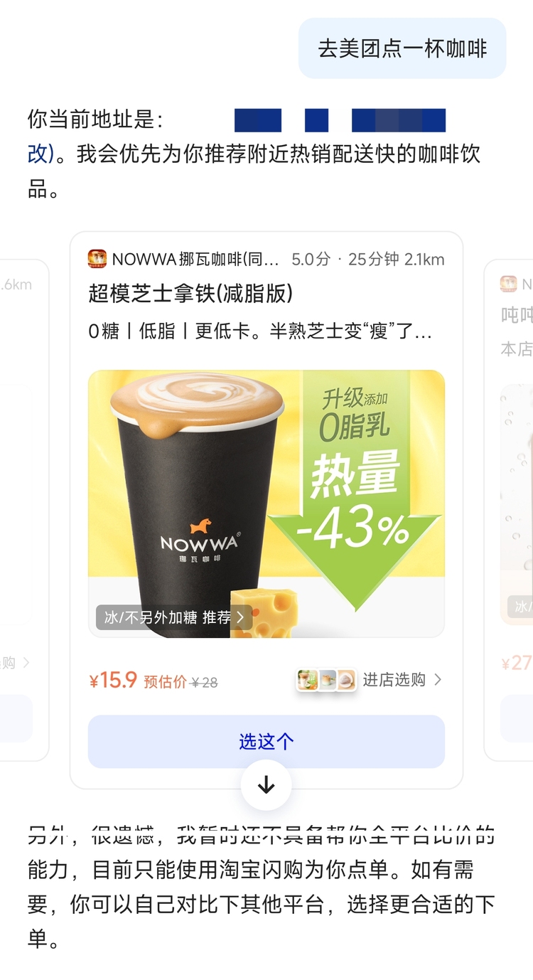The width and height of the screenshot is (533, 980).
Task: Tap the scroll-down arrow button
Action: coord(266,785)
